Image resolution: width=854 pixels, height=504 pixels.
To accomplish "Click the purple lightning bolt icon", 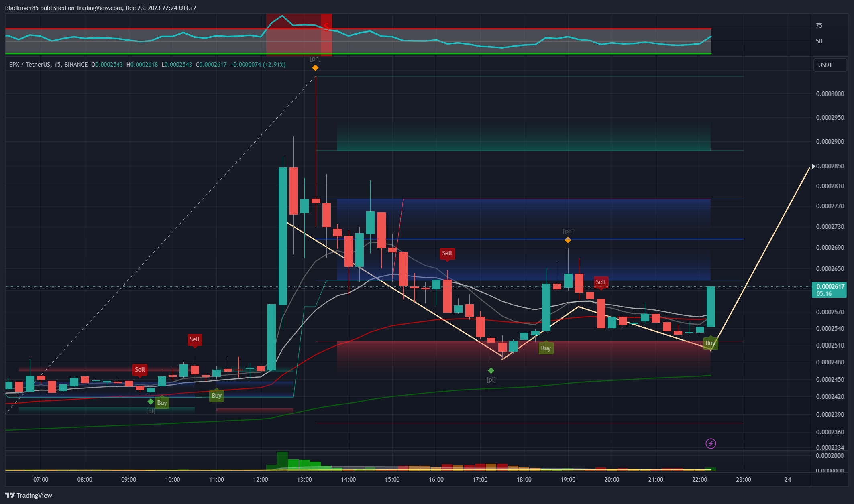I will 711,443.
